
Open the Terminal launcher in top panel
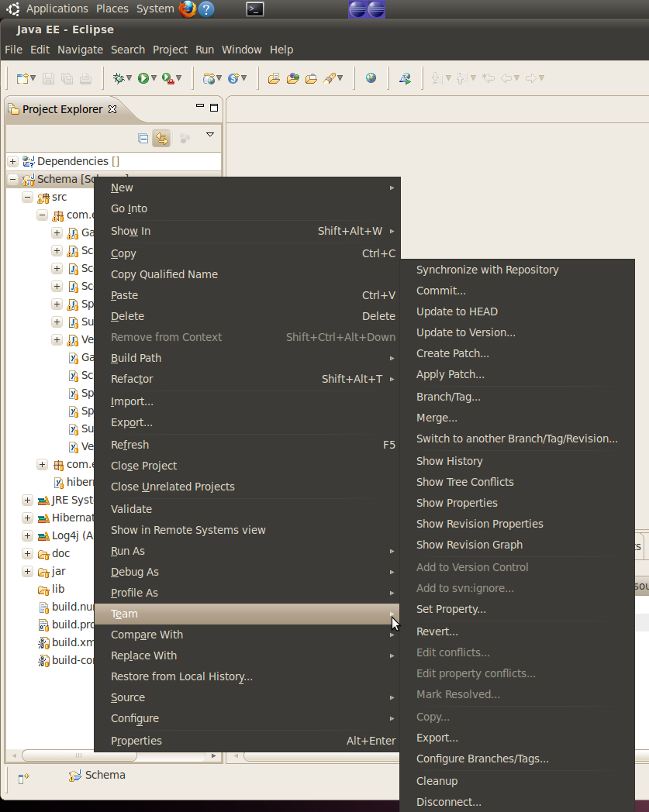point(255,9)
